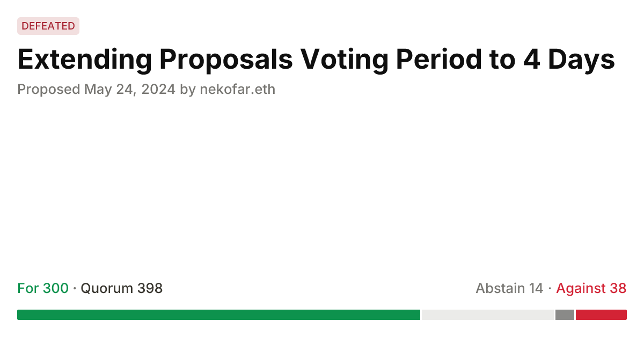Click the dot between Abstain and Against
The width and height of the screenshot is (644, 337).
tap(550, 288)
